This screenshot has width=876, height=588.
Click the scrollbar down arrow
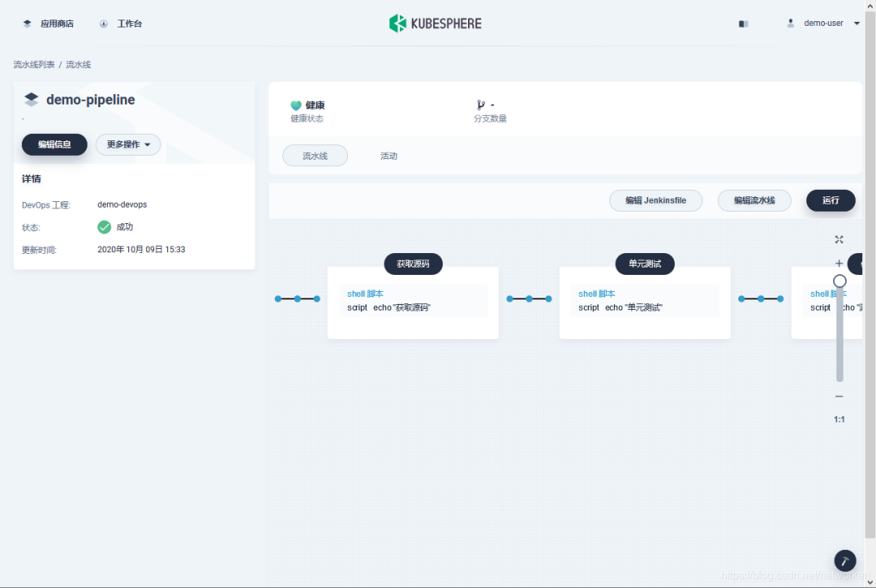click(x=870, y=582)
